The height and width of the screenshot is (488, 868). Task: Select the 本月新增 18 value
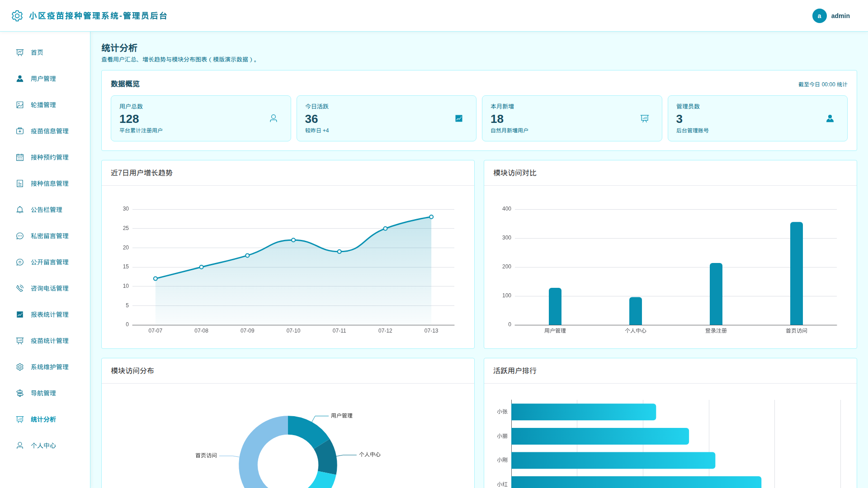point(497,119)
